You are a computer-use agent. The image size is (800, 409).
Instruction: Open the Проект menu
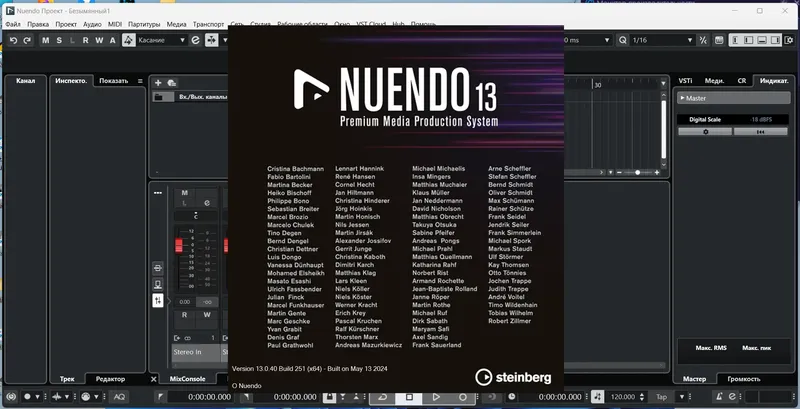66,24
